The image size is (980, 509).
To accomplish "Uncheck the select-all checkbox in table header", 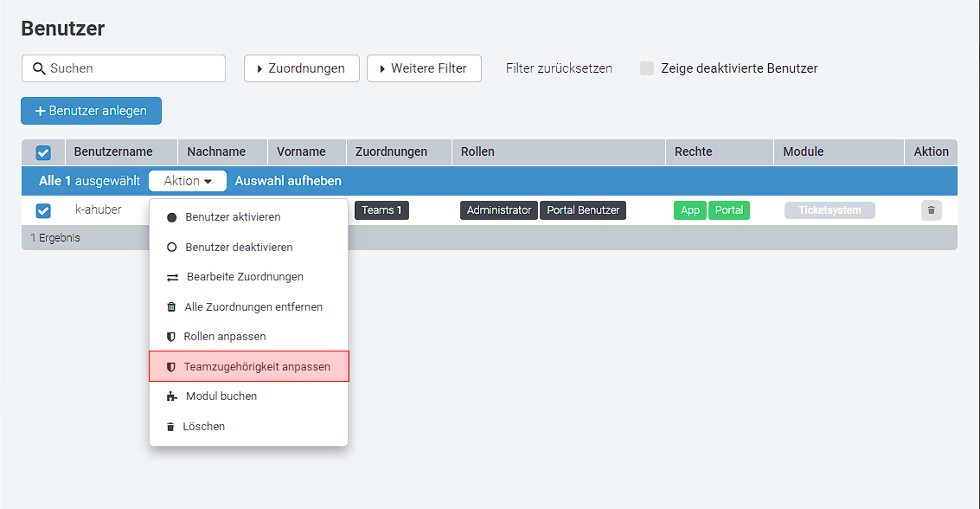I will [43, 152].
